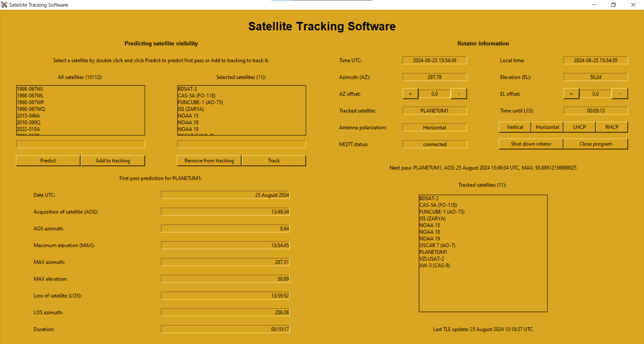The image size is (644, 344).
Task: Select 1998-067WJ in All satellites list
Action: coord(80,89)
